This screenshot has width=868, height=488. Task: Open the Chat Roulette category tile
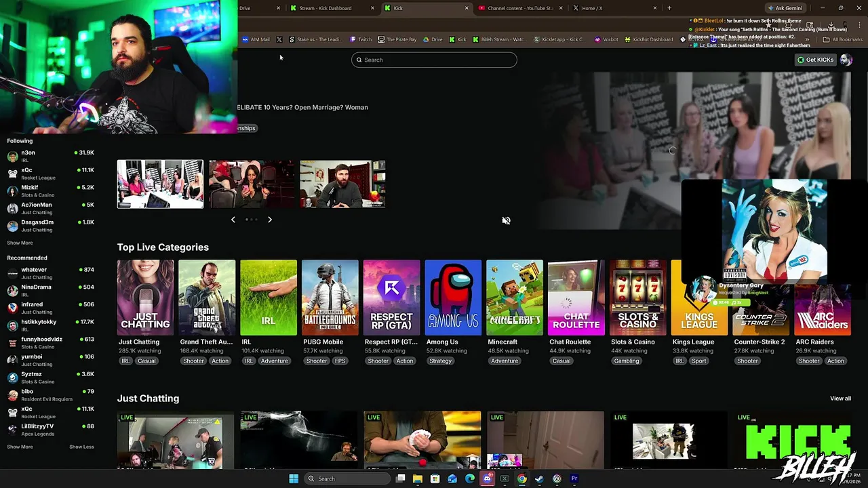(x=576, y=298)
